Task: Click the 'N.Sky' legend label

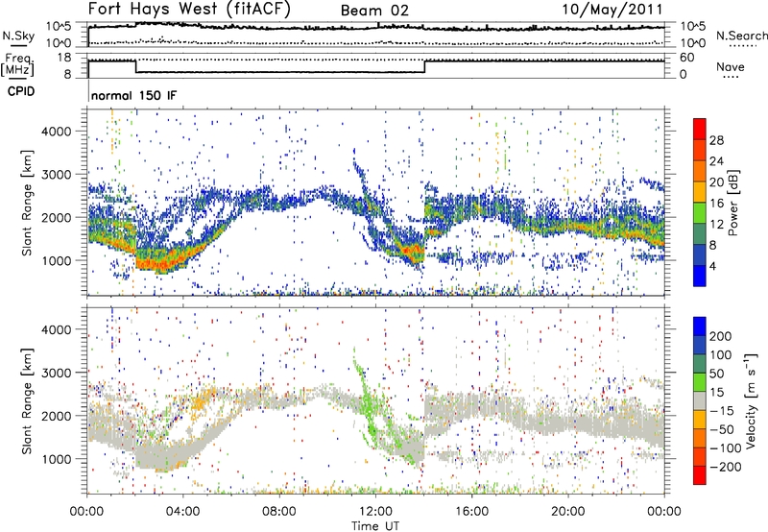Action: (18, 36)
